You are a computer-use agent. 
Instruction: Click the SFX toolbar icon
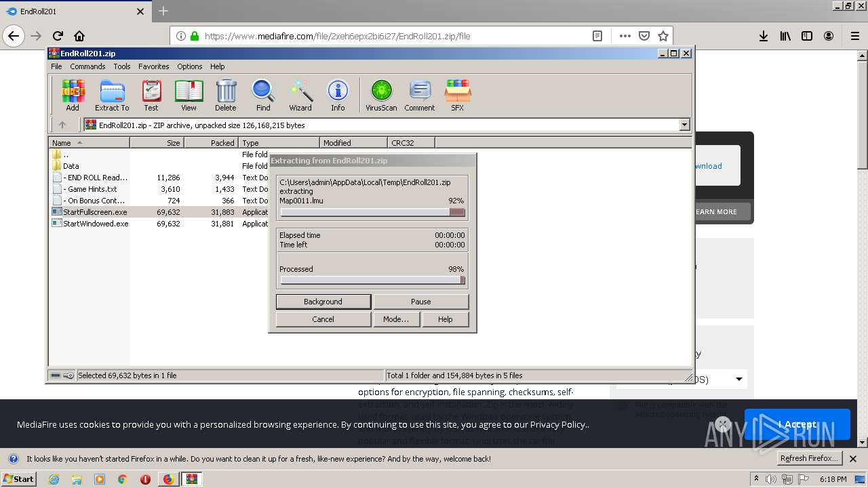click(x=458, y=95)
